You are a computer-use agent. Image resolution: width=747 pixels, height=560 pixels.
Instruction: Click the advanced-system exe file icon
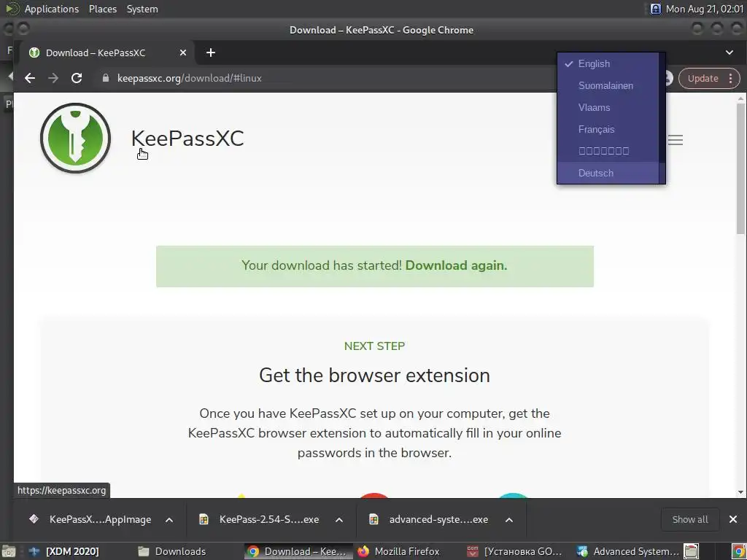[374, 519]
